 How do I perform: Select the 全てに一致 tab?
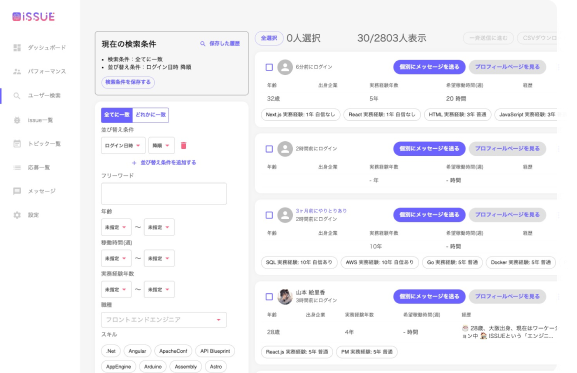pyautogui.click(x=117, y=115)
